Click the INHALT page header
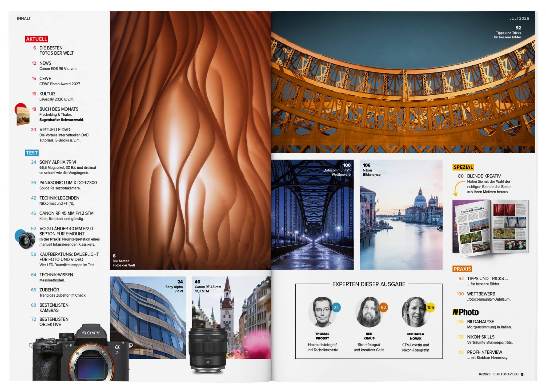Image resolution: width=546 pixels, height=392 pixels. [24, 18]
